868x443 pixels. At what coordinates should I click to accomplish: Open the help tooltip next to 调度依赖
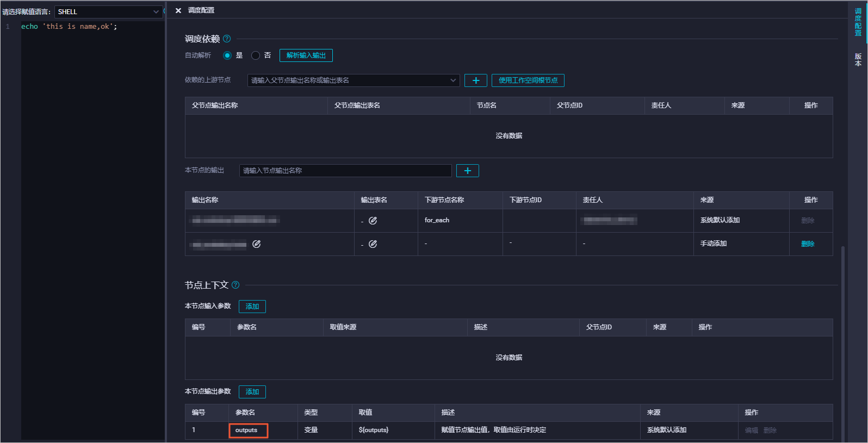(227, 39)
